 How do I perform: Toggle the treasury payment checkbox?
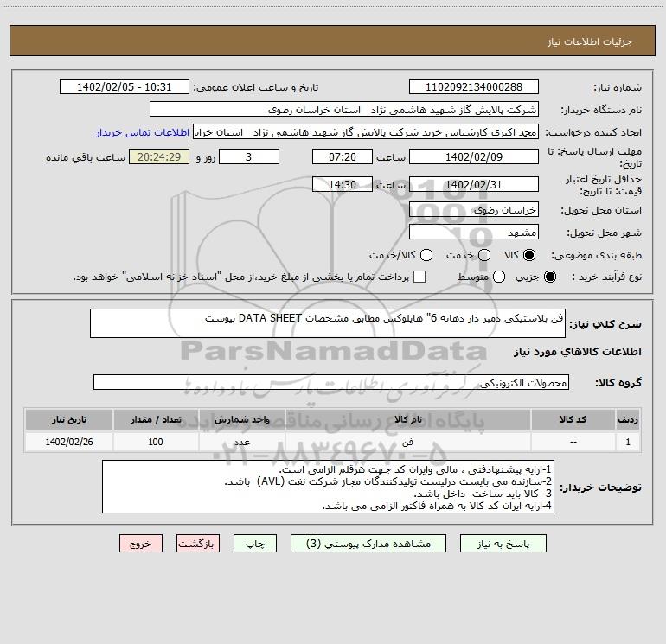[420, 277]
